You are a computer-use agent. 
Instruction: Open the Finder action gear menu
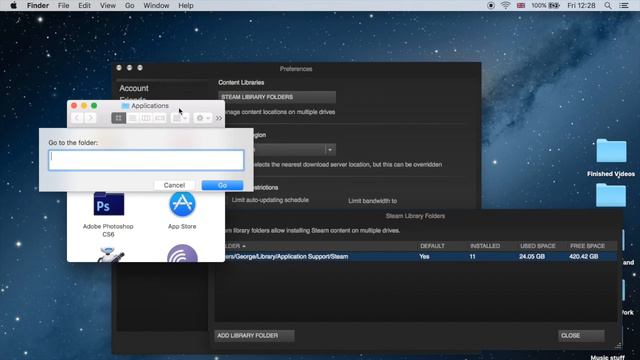[x=202, y=118]
